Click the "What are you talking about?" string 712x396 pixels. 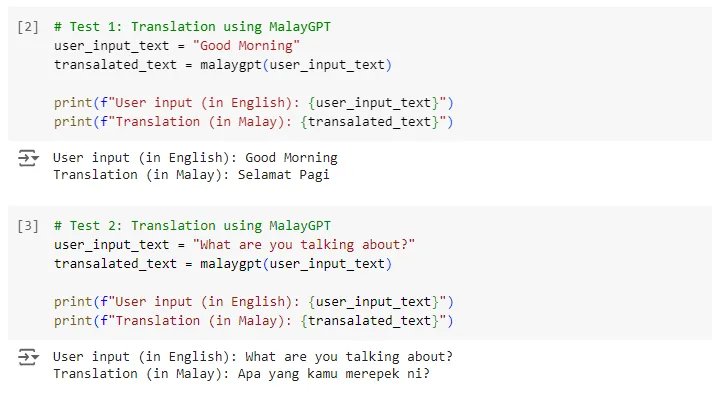coord(304,245)
